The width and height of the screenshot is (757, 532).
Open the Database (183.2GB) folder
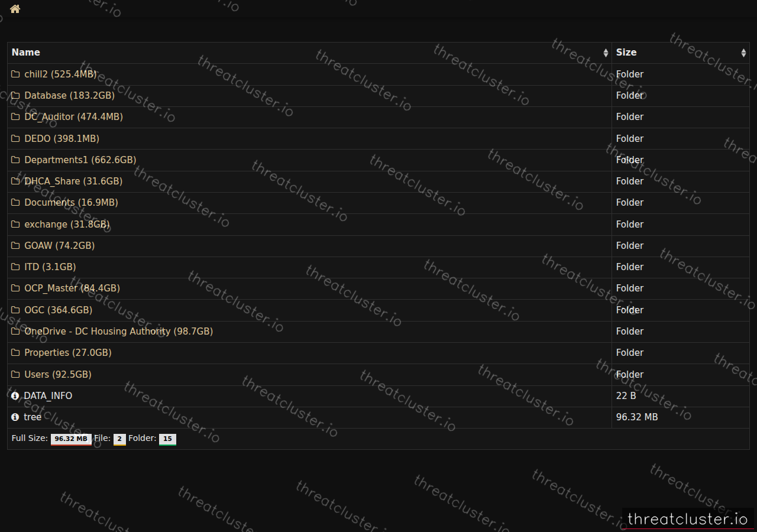pos(69,95)
